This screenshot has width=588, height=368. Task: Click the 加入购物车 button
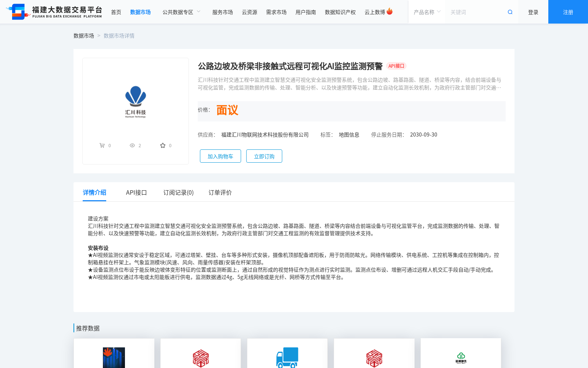[x=220, y=156]
